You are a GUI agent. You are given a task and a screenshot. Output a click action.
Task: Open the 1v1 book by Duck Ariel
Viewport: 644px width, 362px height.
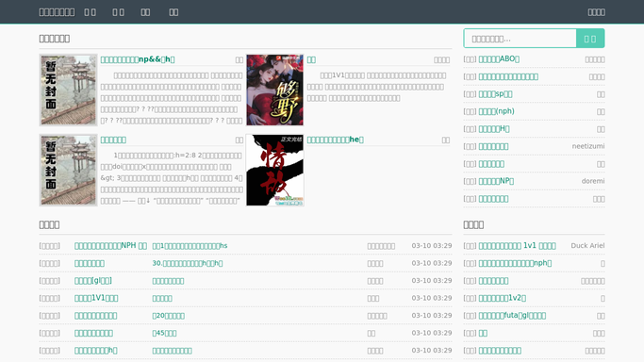[517, 246]
